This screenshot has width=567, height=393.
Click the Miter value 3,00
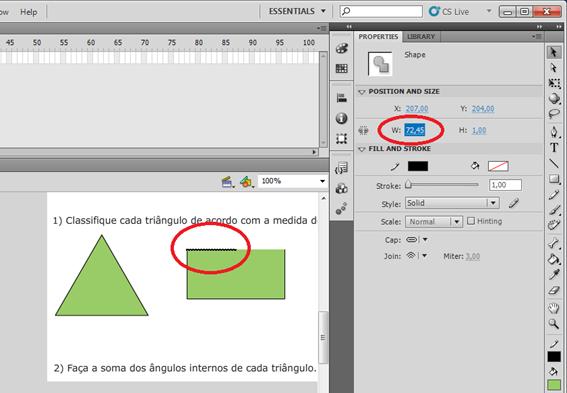[x=473, y=256]
